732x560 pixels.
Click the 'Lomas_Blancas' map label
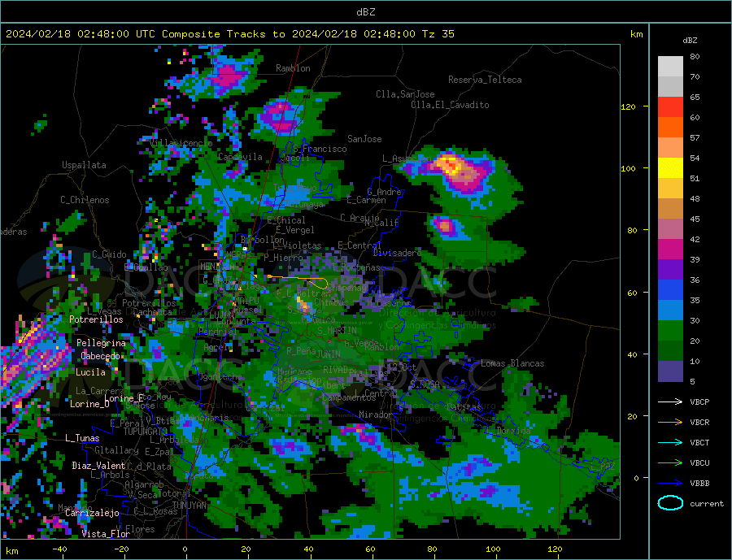click(512, 363)
